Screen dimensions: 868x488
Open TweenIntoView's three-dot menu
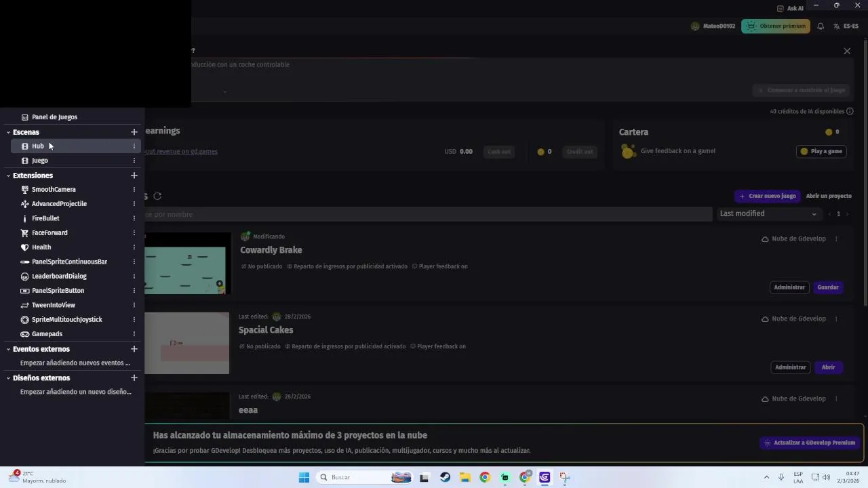[134, 305]
